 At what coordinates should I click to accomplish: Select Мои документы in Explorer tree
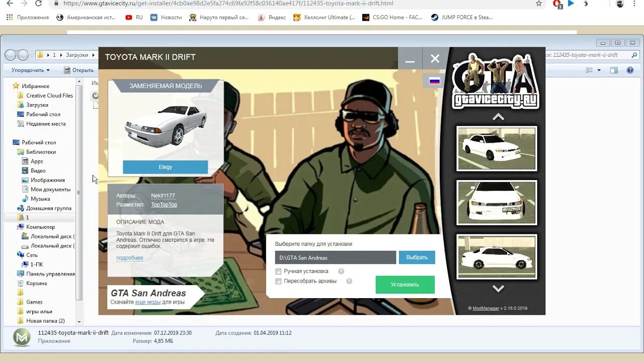[46, 190]
